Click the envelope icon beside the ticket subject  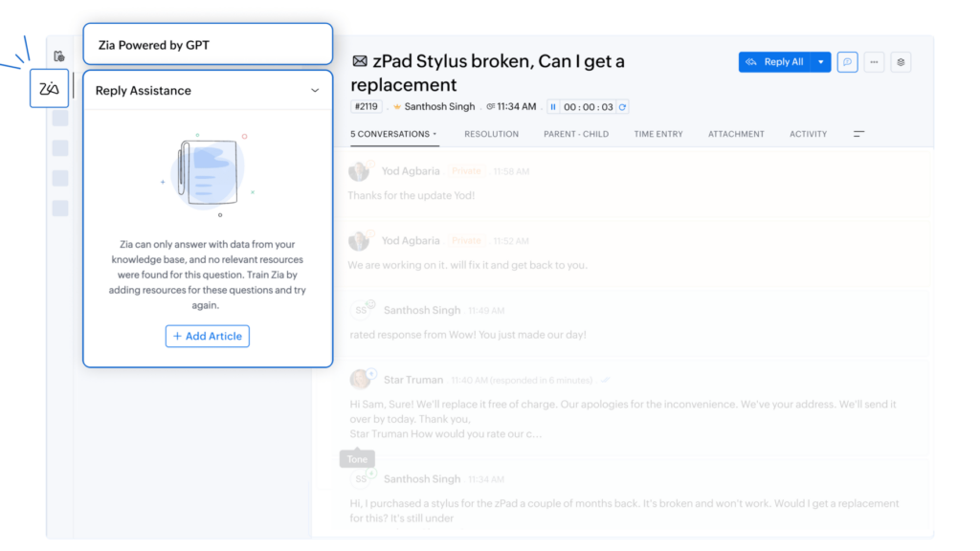click(x=360, y=61)
